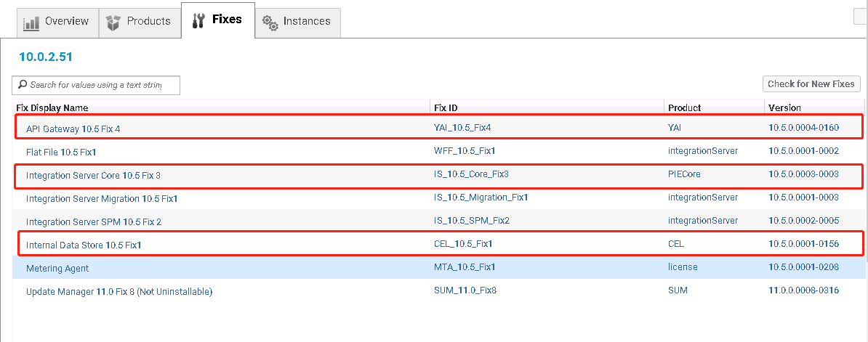Select the Metering Agent fix row

(x=438, y=267)
